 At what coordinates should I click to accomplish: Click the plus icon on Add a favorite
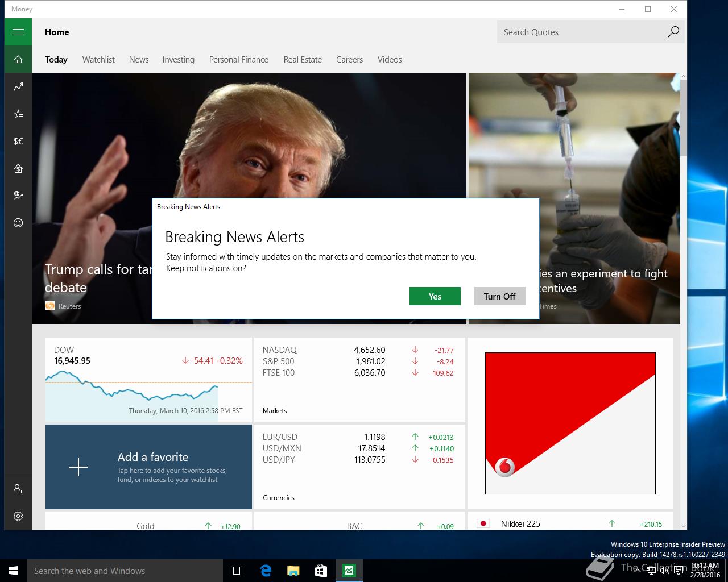(x=78, y=467)
